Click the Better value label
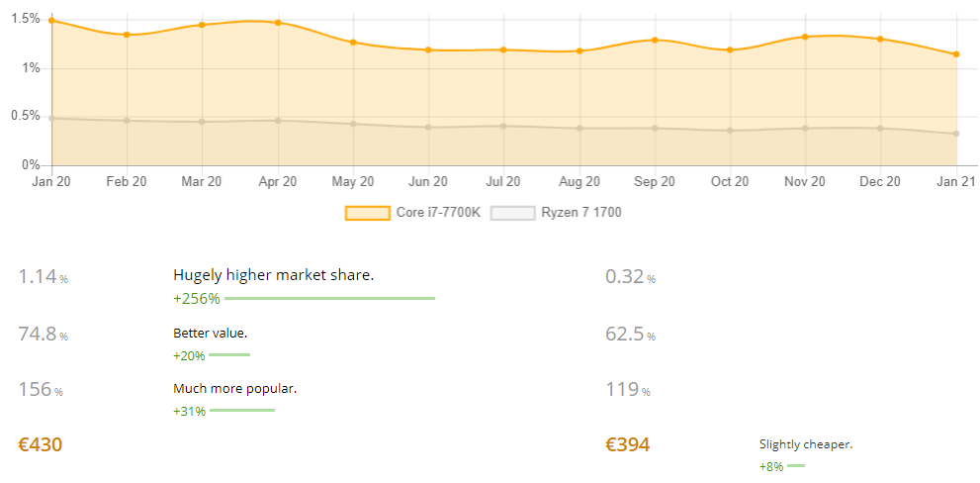 click(x=210, y=334)
